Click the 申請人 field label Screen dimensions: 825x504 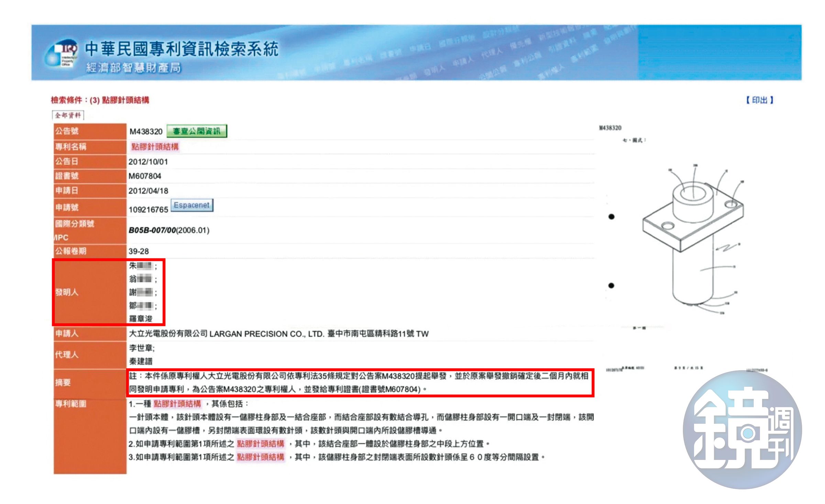(67, 333)
